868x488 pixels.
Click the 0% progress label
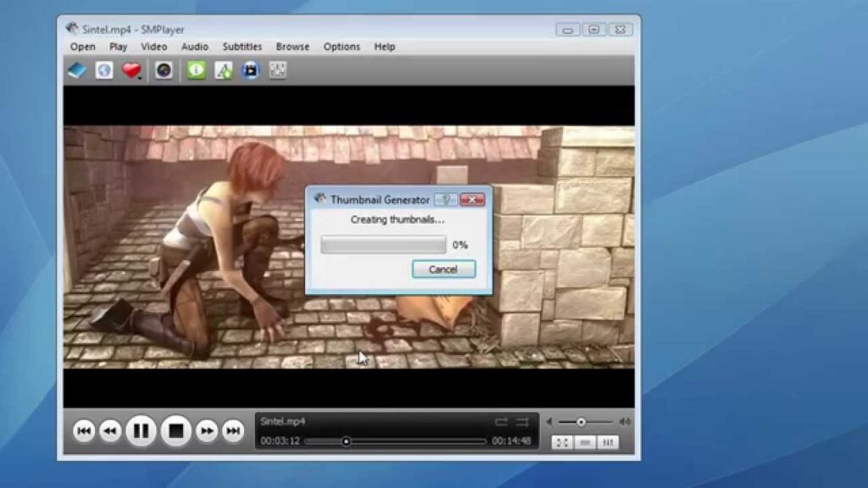pyautogui.click(x=460, y=245)
